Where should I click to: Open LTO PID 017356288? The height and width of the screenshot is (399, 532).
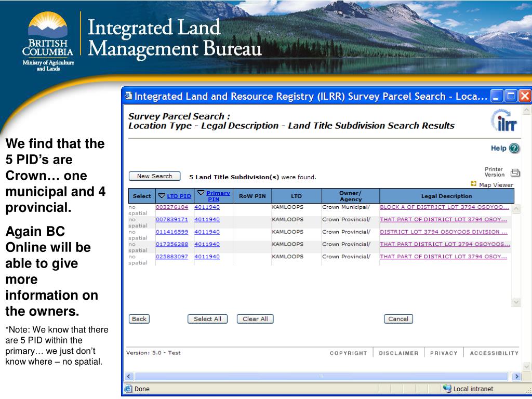[x=171, y=244]
